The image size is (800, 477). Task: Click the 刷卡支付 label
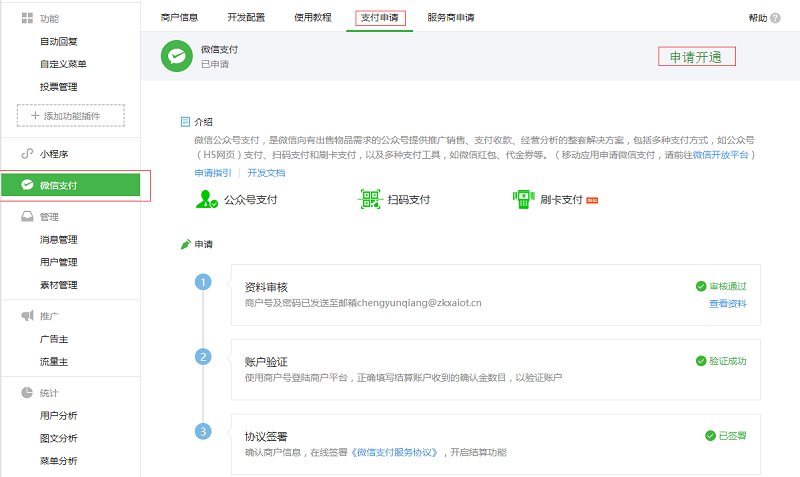coord(561,199)
